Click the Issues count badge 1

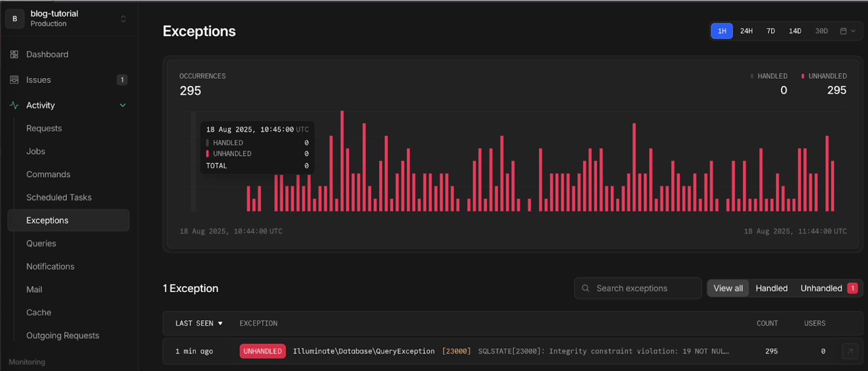(x=122, y=80)
